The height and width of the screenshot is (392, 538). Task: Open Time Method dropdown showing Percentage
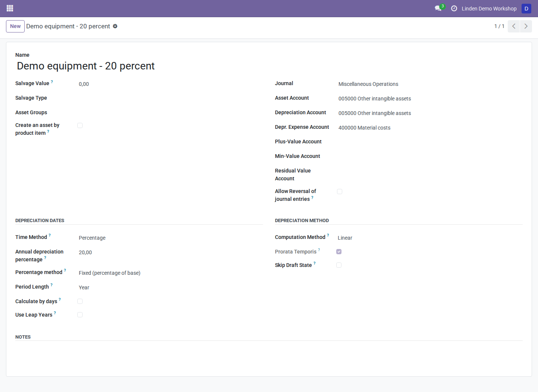point(170,238)
